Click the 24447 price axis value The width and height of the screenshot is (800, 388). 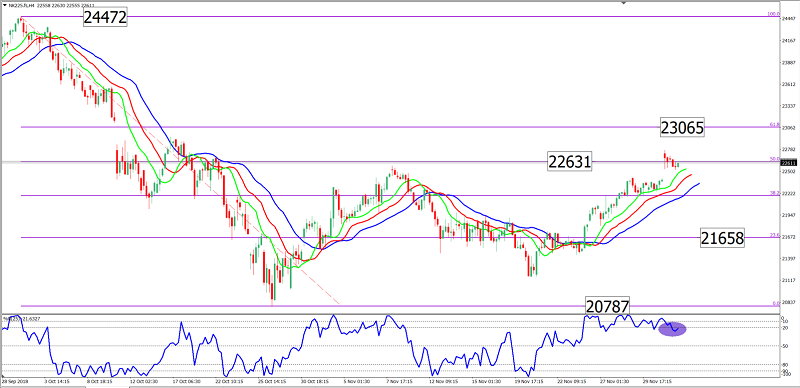tap(789, 18)
